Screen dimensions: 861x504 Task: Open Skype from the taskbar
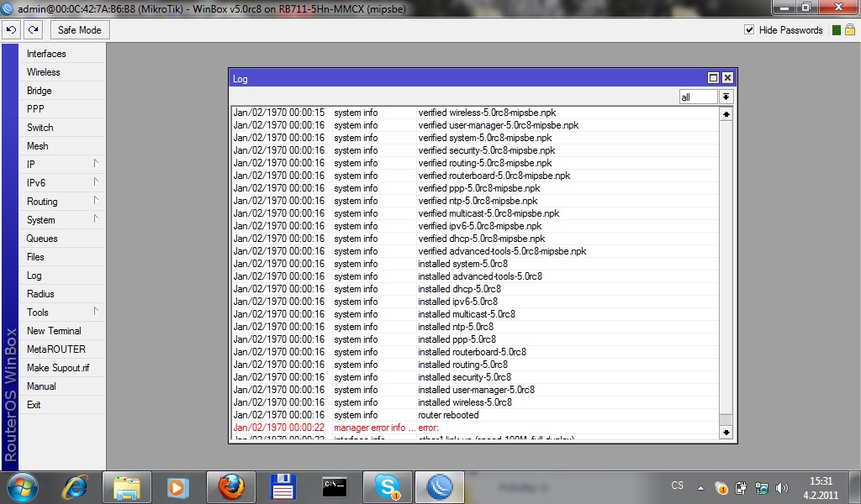[x=387, y=487]
